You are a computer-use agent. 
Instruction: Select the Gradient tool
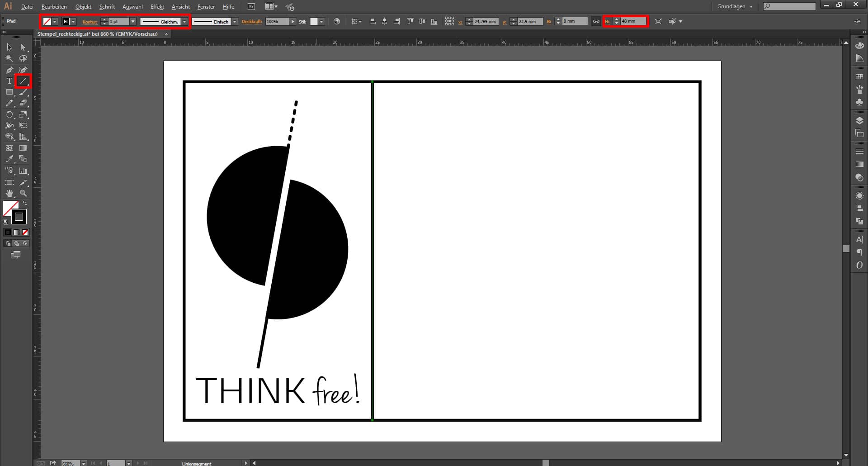(x=23, y=147)
